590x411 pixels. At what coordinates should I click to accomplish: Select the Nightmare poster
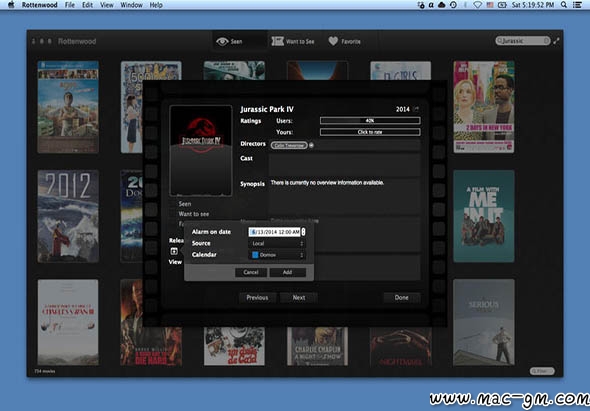401,346
